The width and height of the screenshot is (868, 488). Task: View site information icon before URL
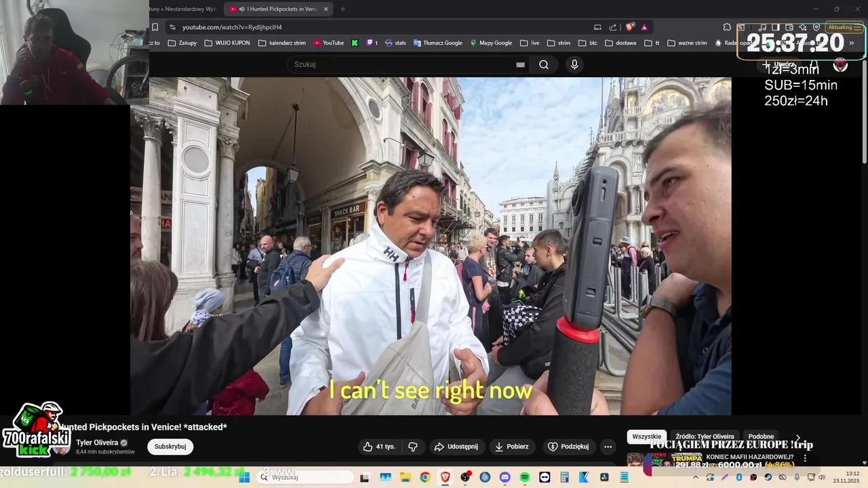172,27
